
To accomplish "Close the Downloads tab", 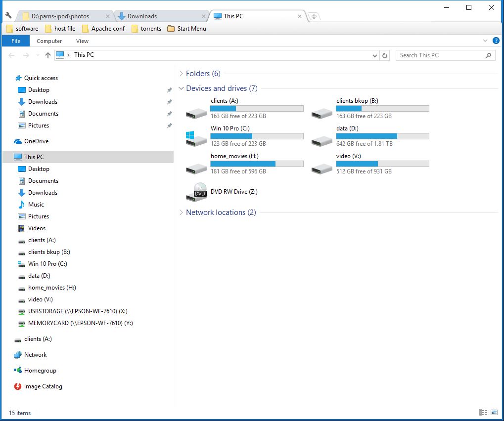I will [x=203, y=16].
